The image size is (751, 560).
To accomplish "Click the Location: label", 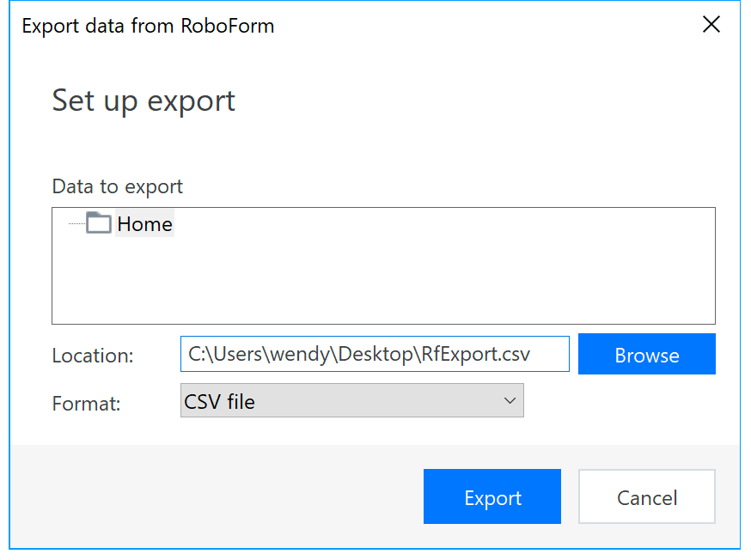I will point(93,355).
